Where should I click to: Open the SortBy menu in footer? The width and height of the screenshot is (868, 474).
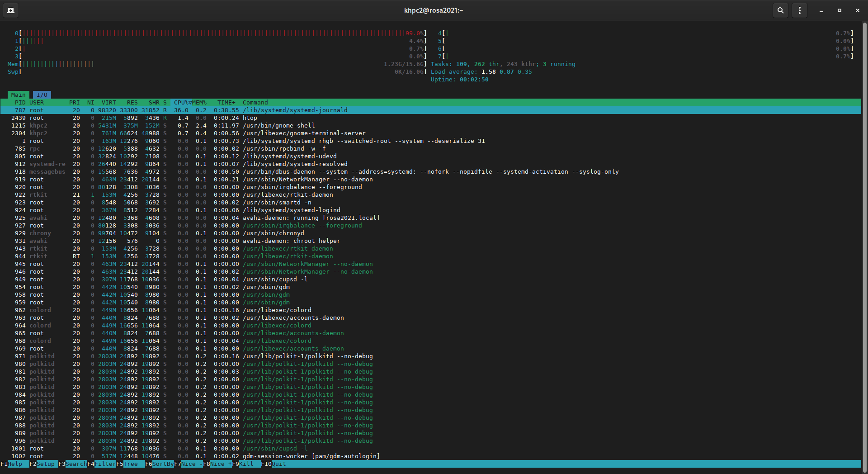[163, 464]
